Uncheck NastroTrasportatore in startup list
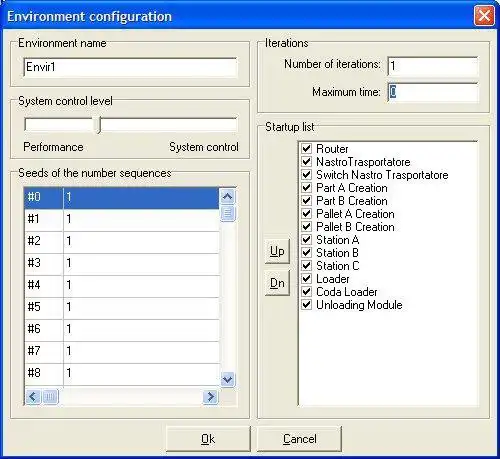 [306, 161]
